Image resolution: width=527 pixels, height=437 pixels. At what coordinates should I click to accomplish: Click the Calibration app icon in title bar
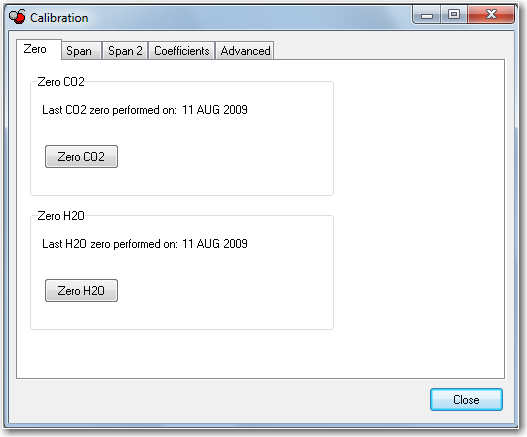17,17
